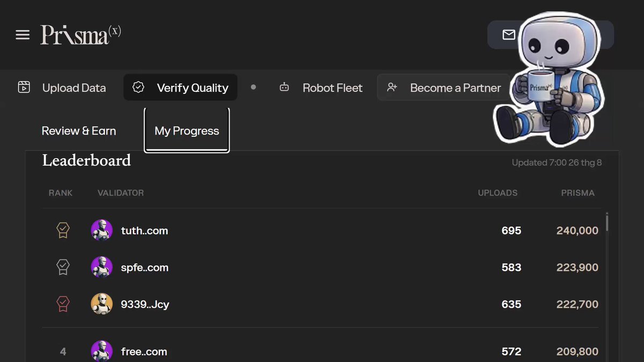
Task: Click the UPLOADS column header
Action: 498,193
